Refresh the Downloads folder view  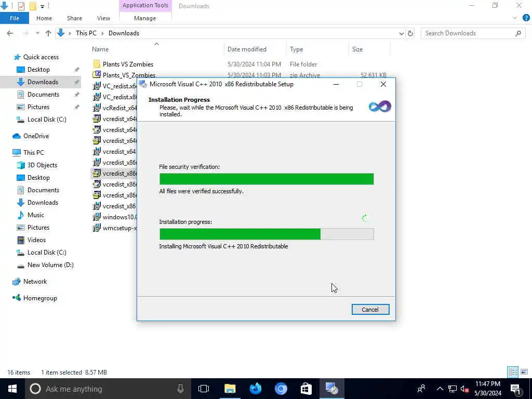pos(410,33)
